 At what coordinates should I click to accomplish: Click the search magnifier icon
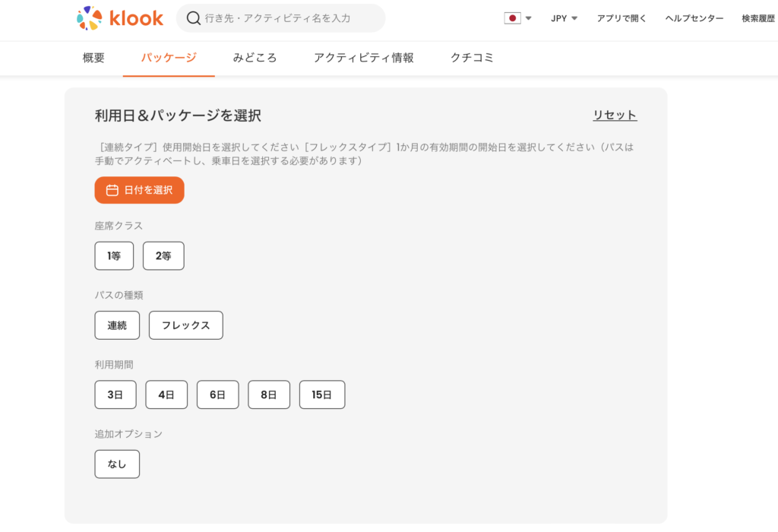coord(194,18)
